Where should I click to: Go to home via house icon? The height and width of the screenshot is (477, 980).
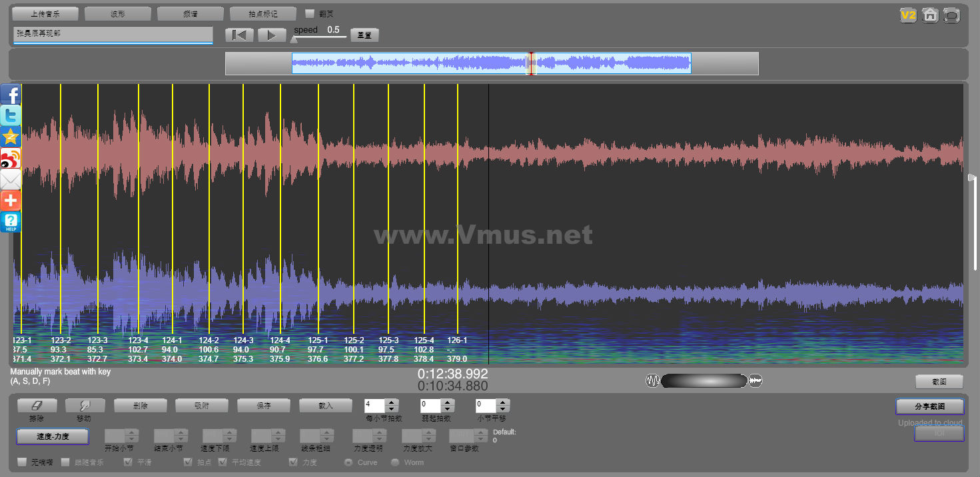click(x=930, y=15)
